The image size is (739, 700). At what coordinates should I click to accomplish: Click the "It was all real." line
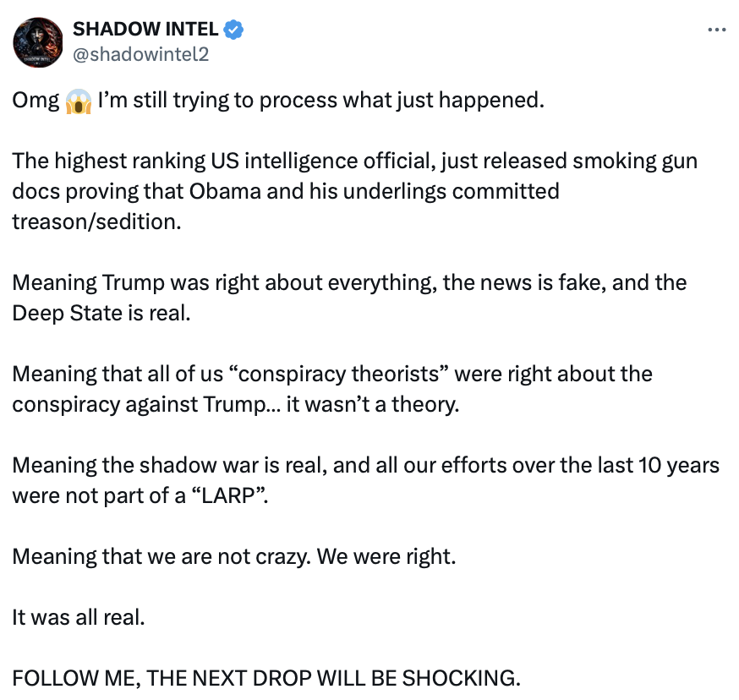79,617
